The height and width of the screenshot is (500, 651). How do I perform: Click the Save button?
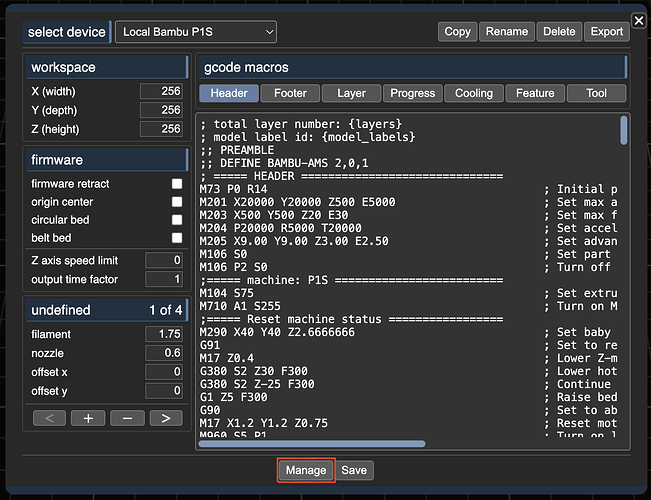(x=354, y=470)
